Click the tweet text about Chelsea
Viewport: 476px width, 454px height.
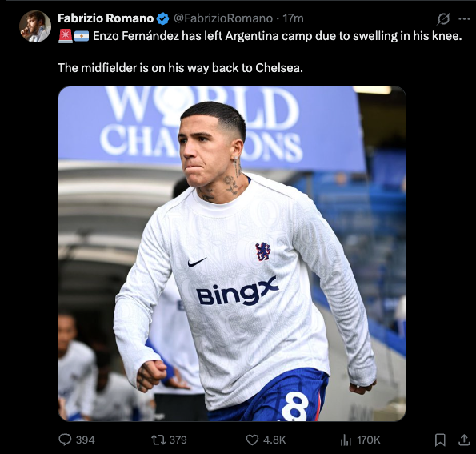click(180, 68)
